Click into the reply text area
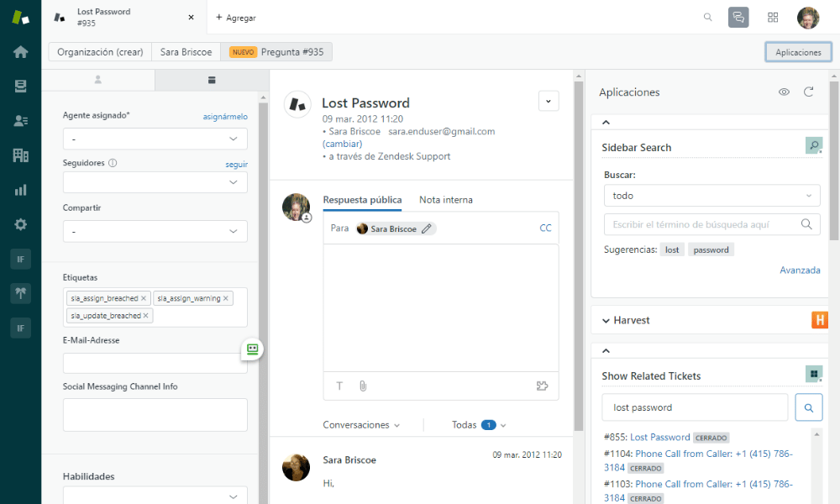Image resolution: width=840 pixels, height=504 pixels. point(441,307)
